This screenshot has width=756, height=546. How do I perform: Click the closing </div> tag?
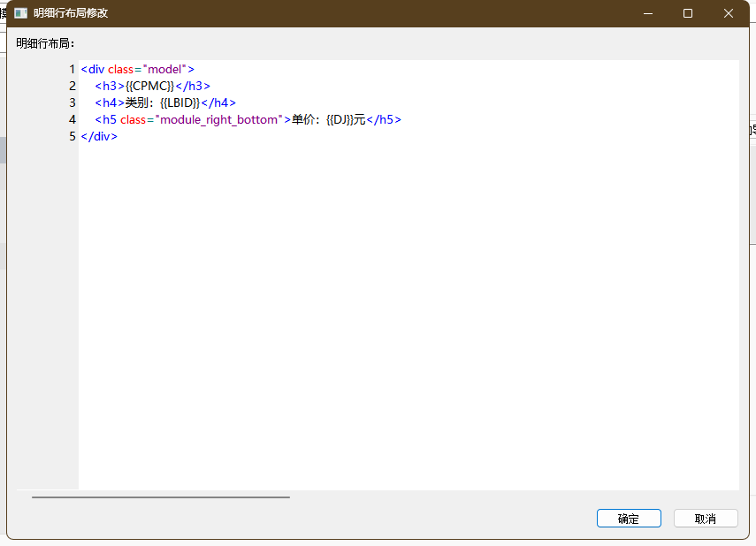tap(99, 136)
